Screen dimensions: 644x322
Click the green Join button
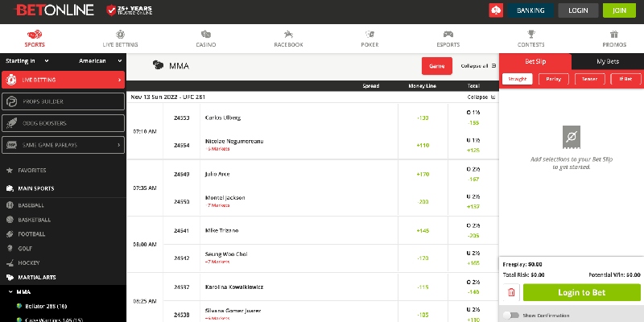pyautogui.click(x=619, y=10)
